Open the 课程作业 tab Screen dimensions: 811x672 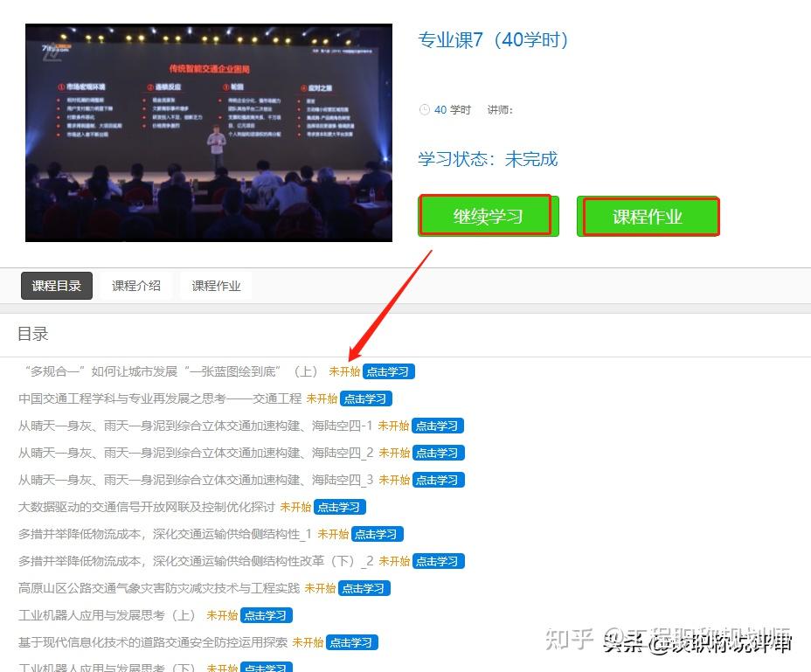tap(216, 286)
